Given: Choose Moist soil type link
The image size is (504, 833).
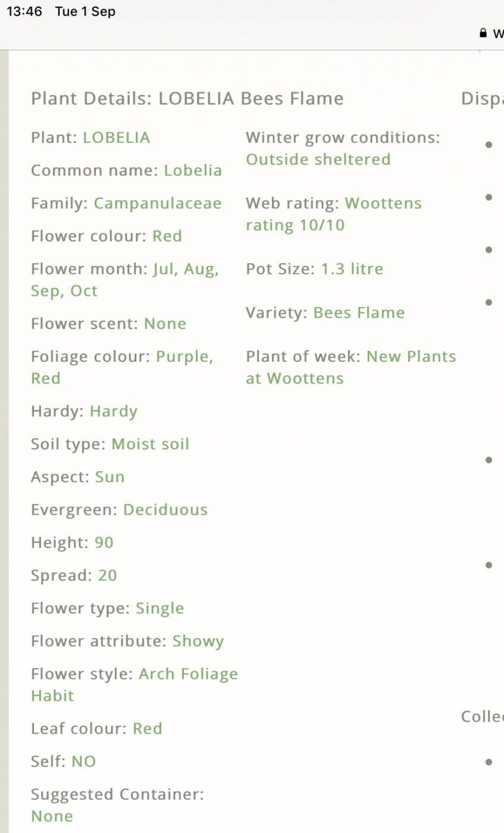Looking at the screenshot, I should [x=151, y=444].
